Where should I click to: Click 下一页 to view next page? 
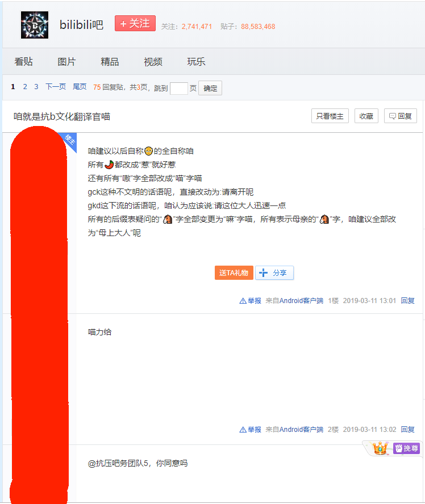pos(56,87)
